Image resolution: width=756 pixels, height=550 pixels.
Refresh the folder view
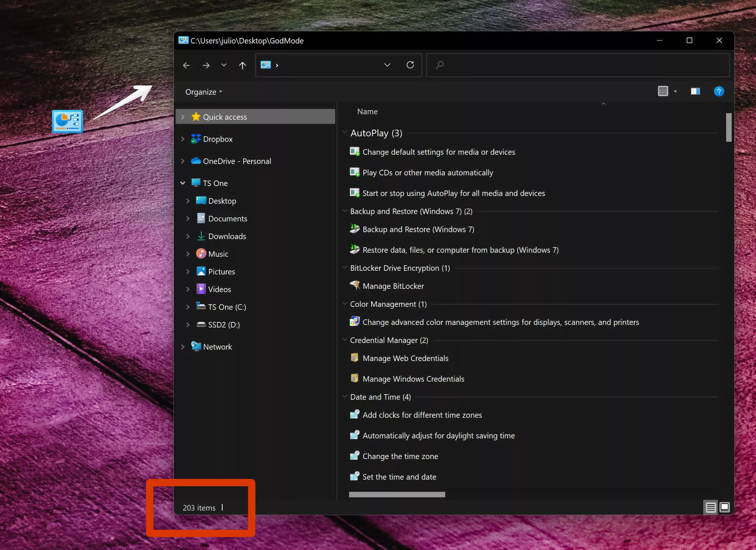[x=410, y=65]
